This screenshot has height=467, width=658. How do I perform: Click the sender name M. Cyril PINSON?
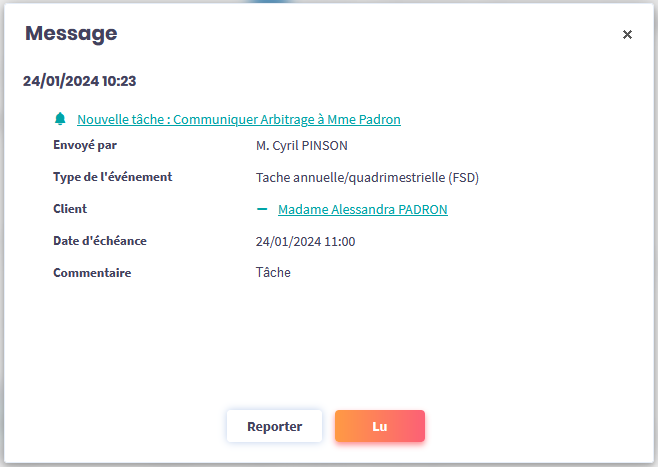[302, 145]
